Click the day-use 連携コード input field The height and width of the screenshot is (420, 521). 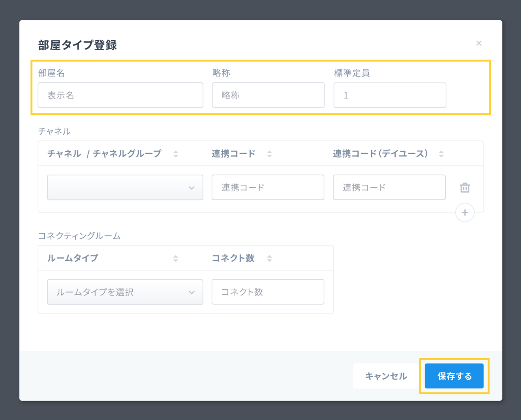point(389,188)
